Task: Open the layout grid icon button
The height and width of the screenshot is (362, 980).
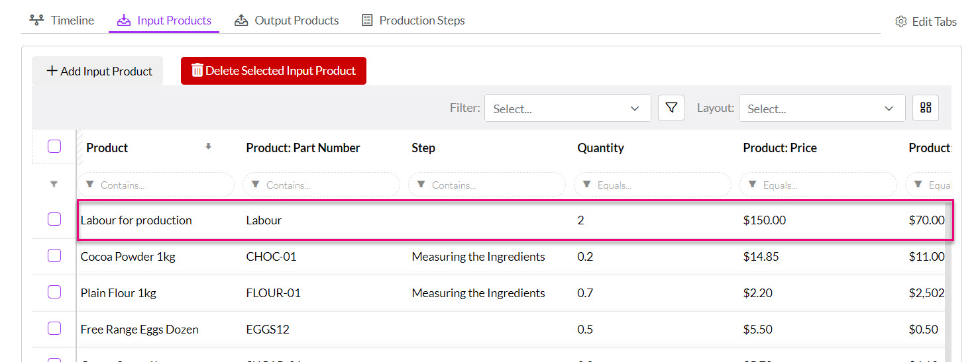Action: coord(926,108)
